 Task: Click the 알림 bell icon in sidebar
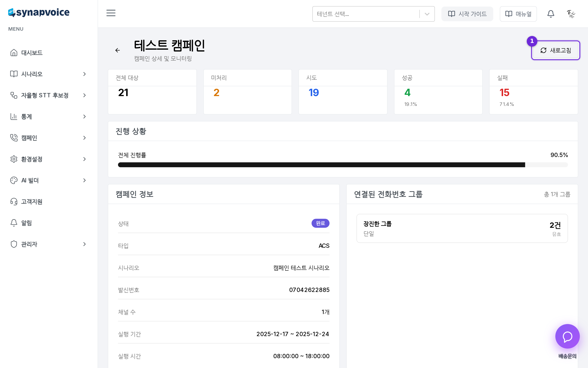[x=14, y=223]
